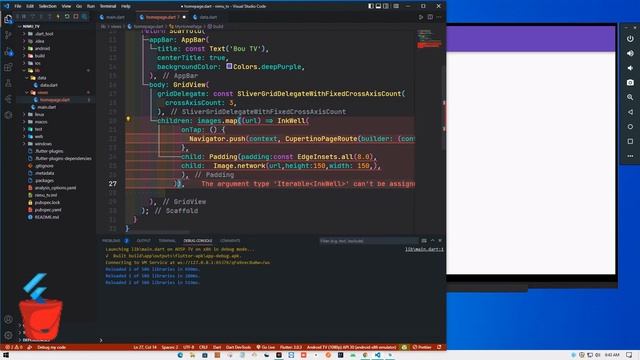Tap emulator Back triangle button
This screenshot has width=640, height=360.
coord(630,112)
